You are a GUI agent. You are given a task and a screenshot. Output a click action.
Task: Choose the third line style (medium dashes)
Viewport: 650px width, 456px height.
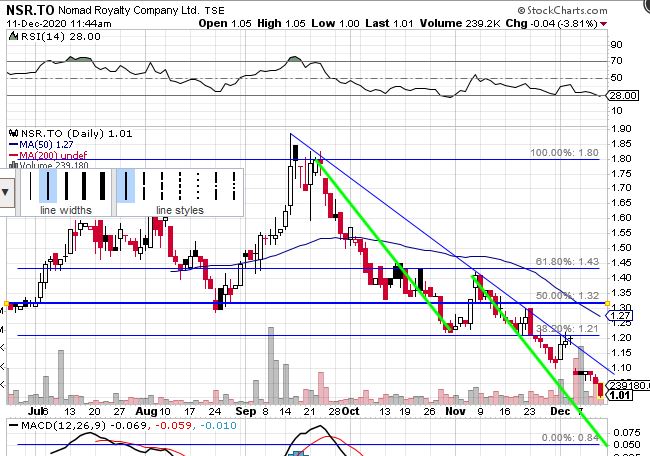click(x=162, y=186)
